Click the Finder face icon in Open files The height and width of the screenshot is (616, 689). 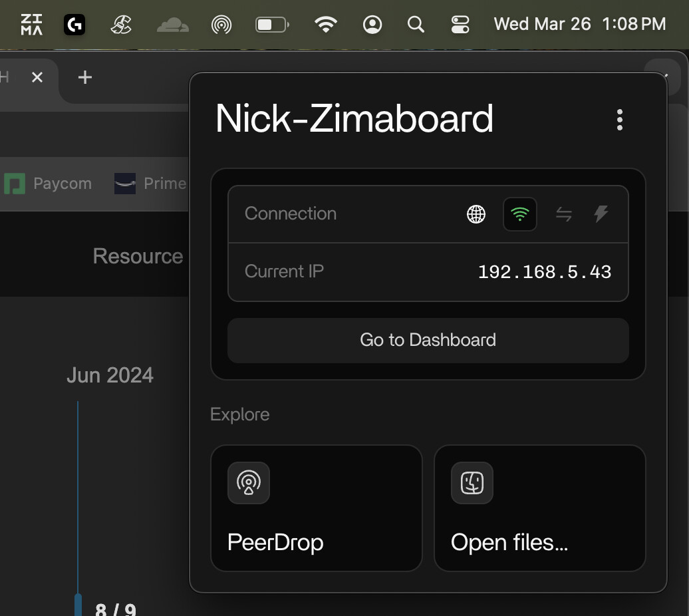(x=472, y=483)
